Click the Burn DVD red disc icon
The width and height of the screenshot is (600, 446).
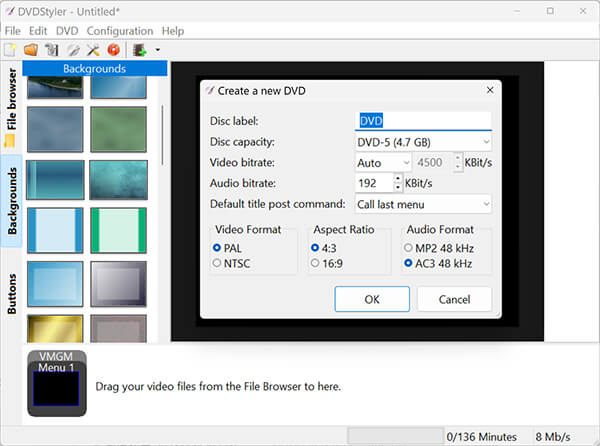[114, 50]
